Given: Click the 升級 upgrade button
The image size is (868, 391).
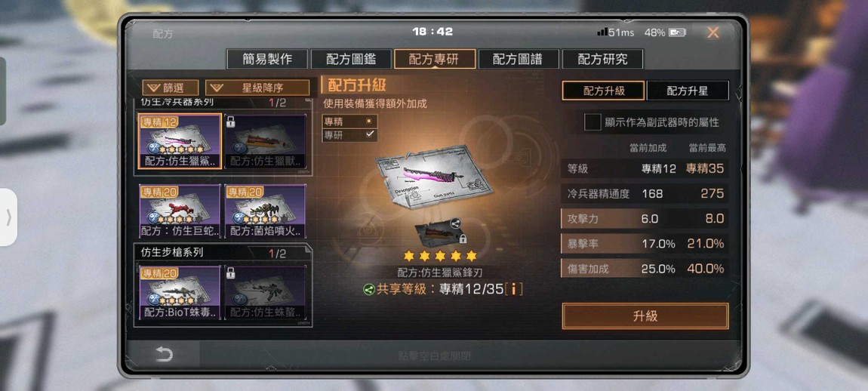Looking at the screenshot, I should tap(645, 316).
